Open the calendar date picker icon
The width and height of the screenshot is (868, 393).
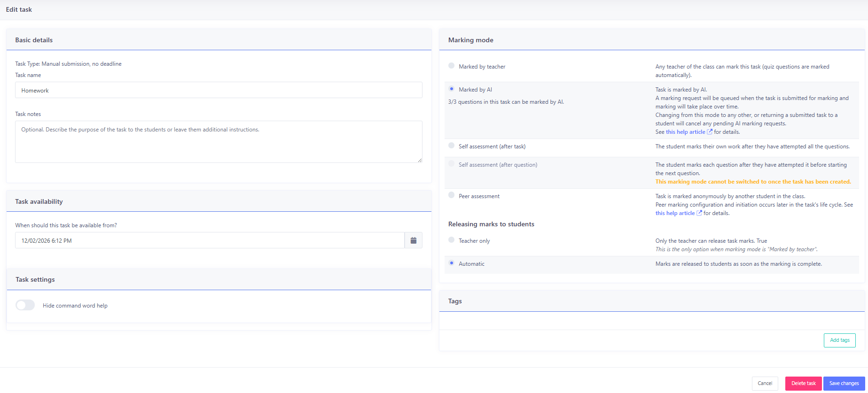[x=413, y=240]
